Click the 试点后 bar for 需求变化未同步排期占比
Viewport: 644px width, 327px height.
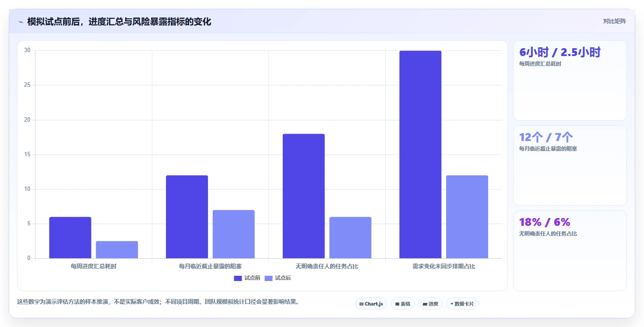coord(467,217)
